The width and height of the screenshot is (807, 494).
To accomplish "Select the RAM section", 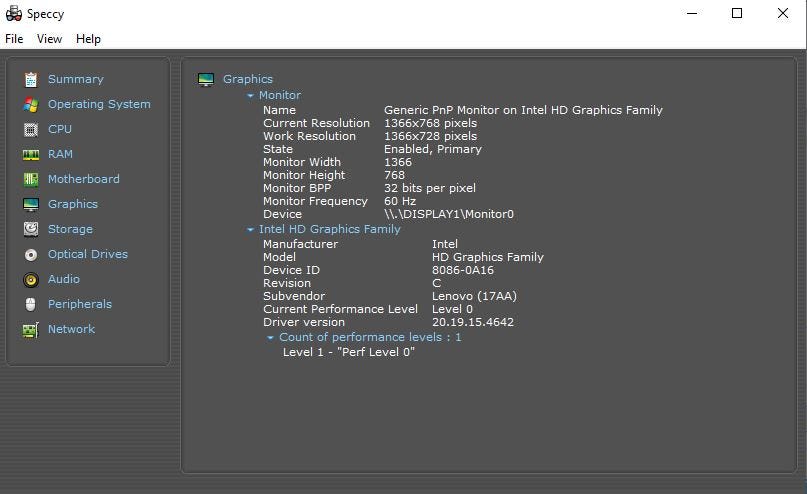I will (60, 154).
